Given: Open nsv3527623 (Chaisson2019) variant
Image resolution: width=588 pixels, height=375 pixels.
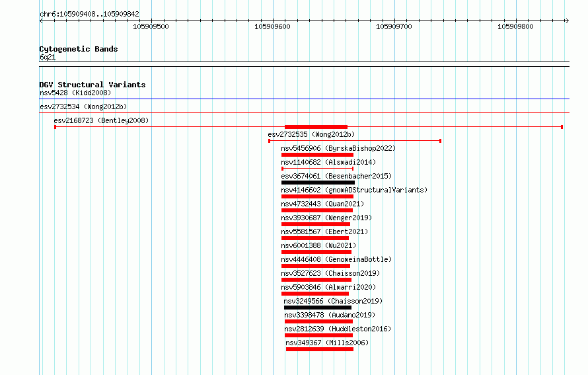Looking at the screenshot, I should pos(330,273).
